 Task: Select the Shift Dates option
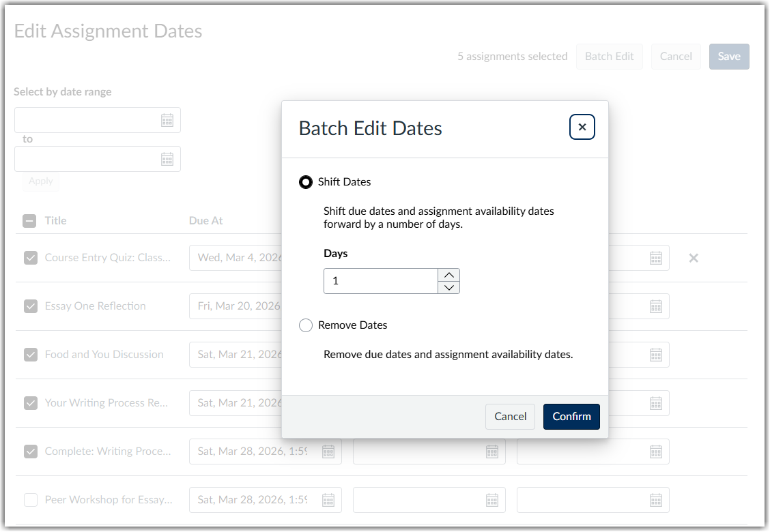pos(306,181)
